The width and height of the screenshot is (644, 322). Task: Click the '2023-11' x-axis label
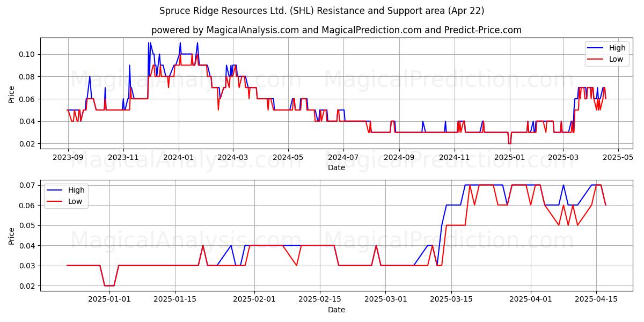coord(123,158)
